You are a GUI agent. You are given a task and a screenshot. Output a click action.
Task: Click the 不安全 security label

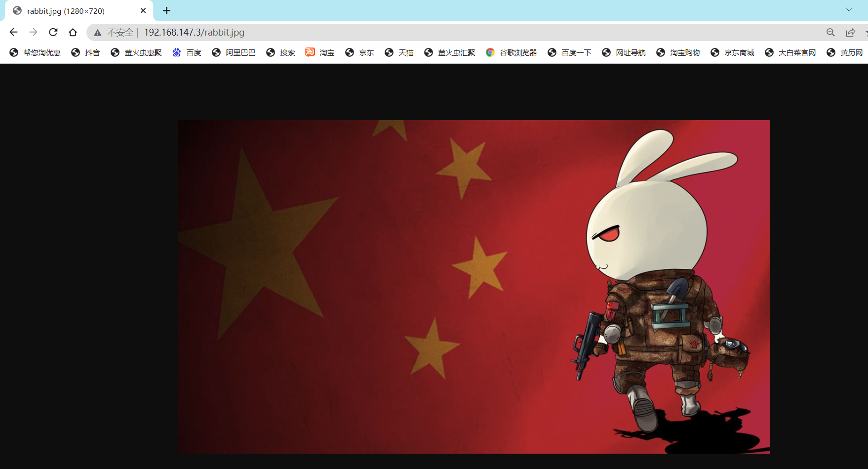pos(120,33)
